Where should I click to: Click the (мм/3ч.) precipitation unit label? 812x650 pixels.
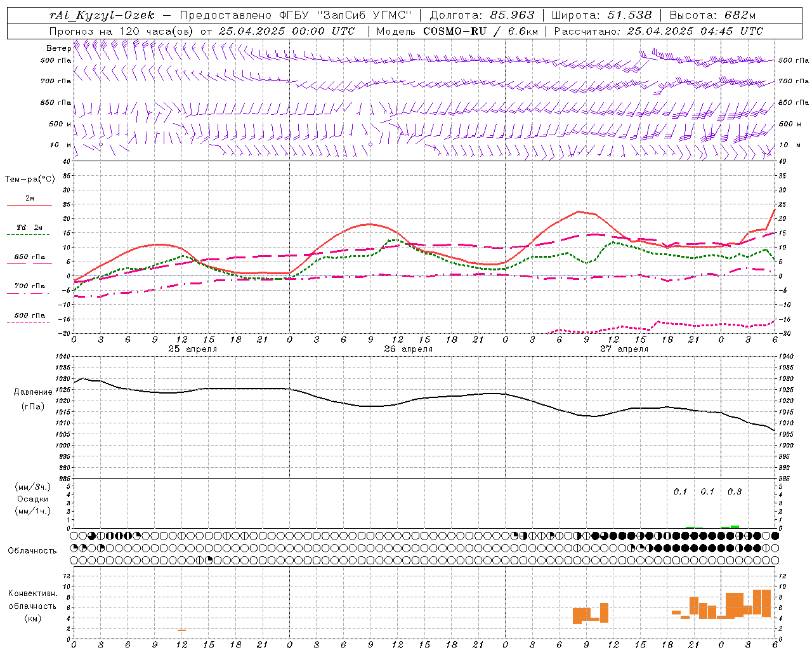point(33,487)
